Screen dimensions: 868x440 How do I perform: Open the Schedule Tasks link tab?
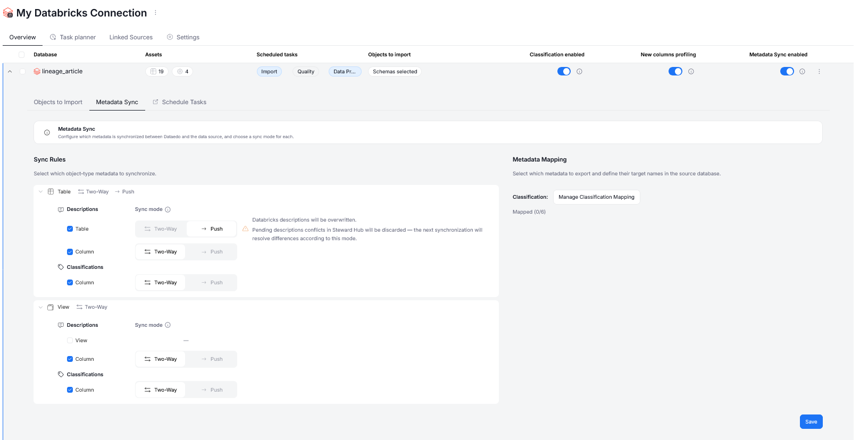click(179, 102)
